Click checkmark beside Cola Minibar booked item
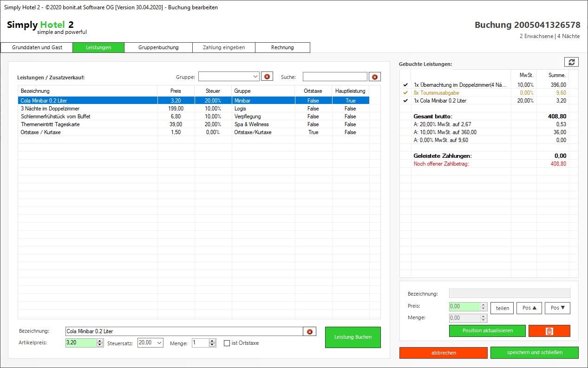Screen dimensions: 588x368 pyautogui.click(x=405, y=101)
